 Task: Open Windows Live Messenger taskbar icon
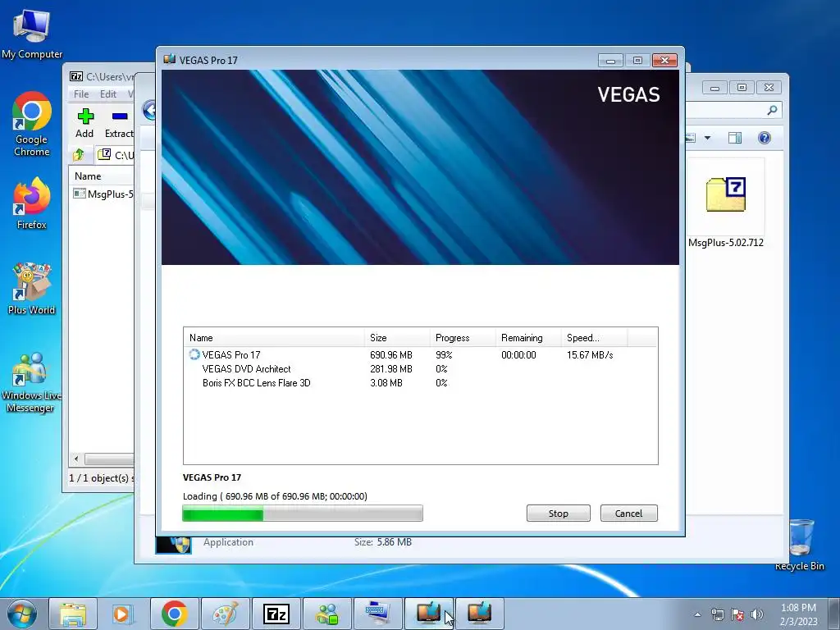pyautogui.click(x=326, y=614)
